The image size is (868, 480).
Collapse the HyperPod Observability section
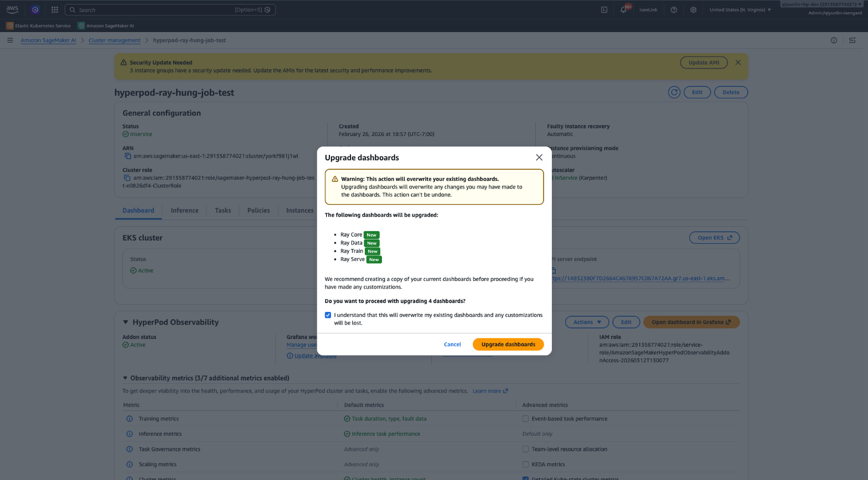pos(126,322)
